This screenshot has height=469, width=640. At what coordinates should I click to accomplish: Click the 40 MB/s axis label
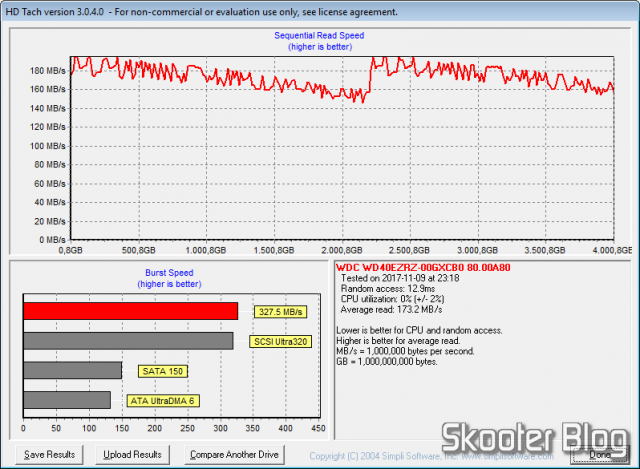[x=50, y=202]
